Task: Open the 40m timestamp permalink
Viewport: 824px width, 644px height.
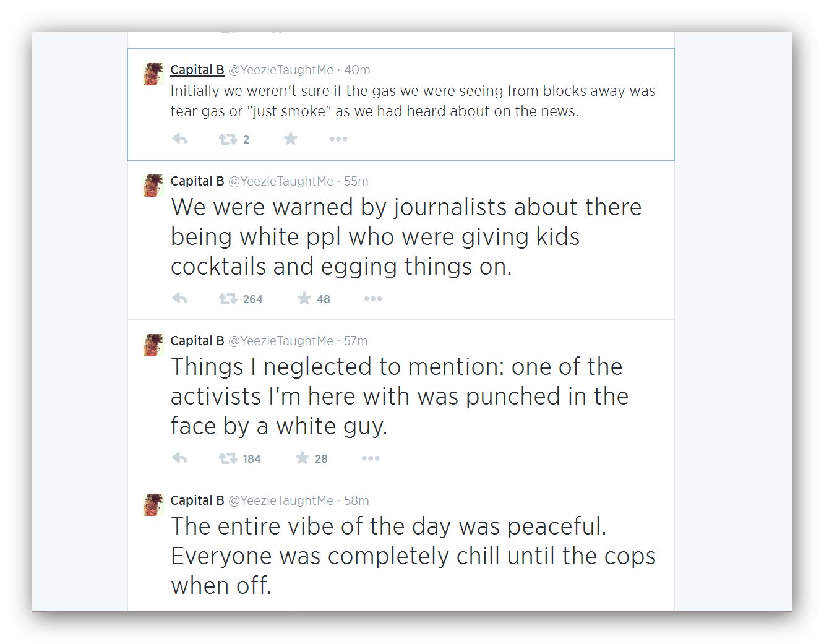Action: [357, 70]
